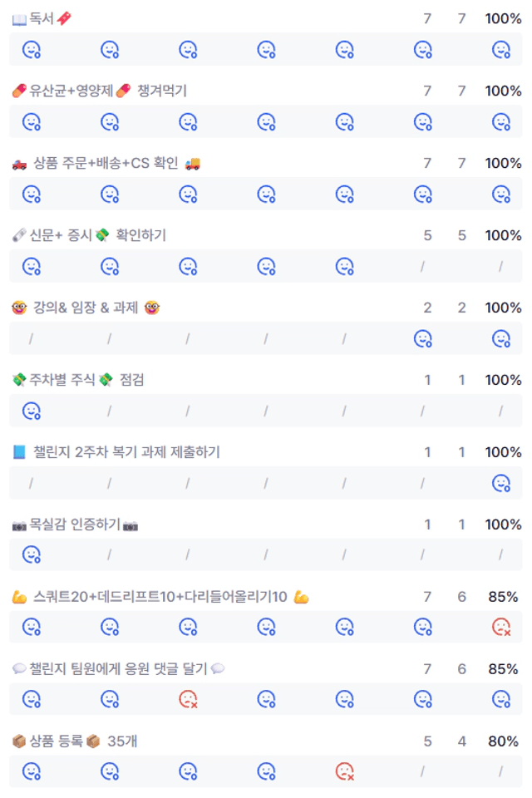Click the red failed face in 상품 등록 35개 row

point(345,771)
